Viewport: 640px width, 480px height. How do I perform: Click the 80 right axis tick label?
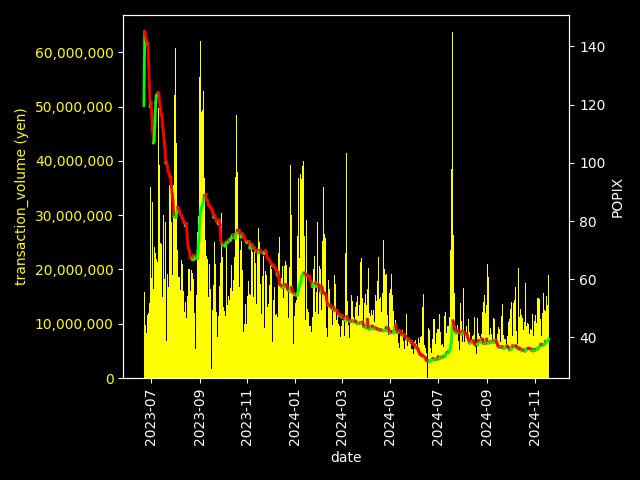(x=588, y=222)
